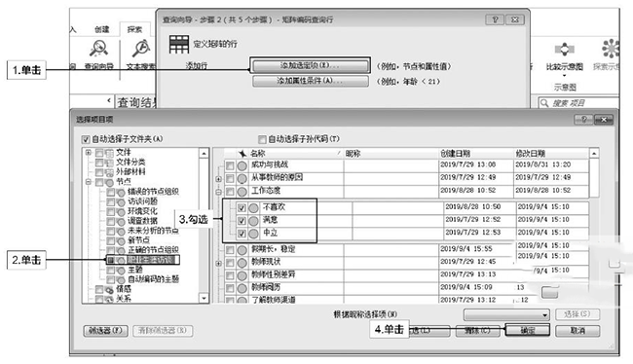Click the node circle icon for 不喜欢
The width and height of the screenshot is (633, 364).
pyautogui.click(x=253, y=208)
